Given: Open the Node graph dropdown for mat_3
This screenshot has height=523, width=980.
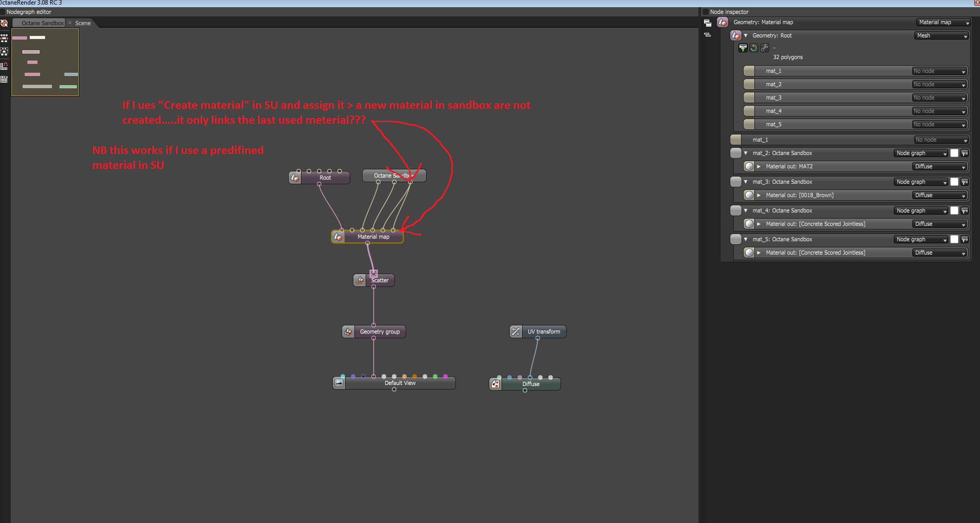Looking at the screenshot, I should point(922,182).
